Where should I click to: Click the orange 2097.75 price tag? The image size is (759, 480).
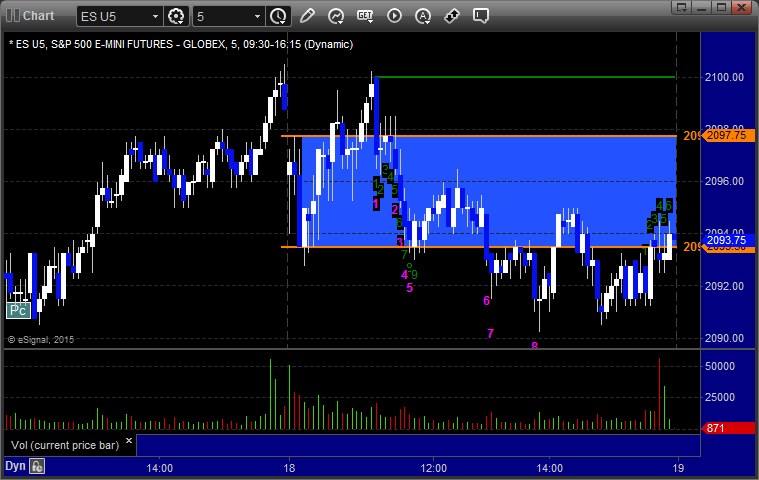click(728, 135)
